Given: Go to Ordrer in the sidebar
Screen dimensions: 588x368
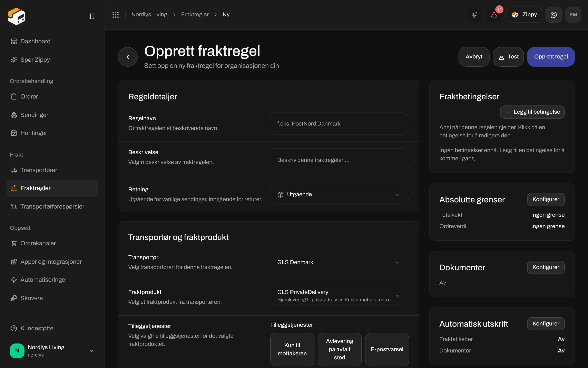Looking at the screenshot, I should [x=52, y=96].
